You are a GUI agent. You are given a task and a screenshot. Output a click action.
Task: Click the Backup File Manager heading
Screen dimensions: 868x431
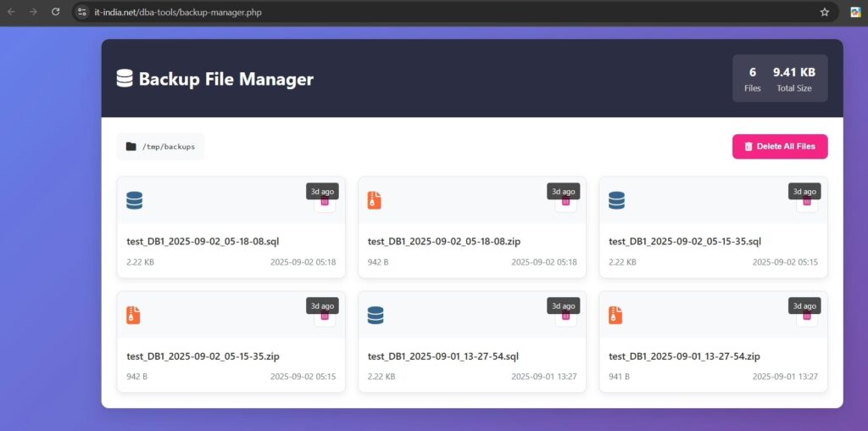click(225, 79)
